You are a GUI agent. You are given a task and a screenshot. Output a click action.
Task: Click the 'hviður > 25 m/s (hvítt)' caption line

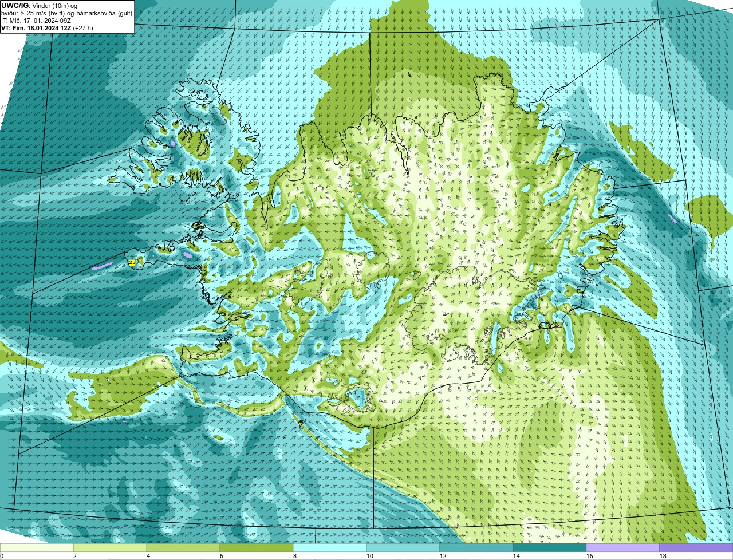pos(66,13)
